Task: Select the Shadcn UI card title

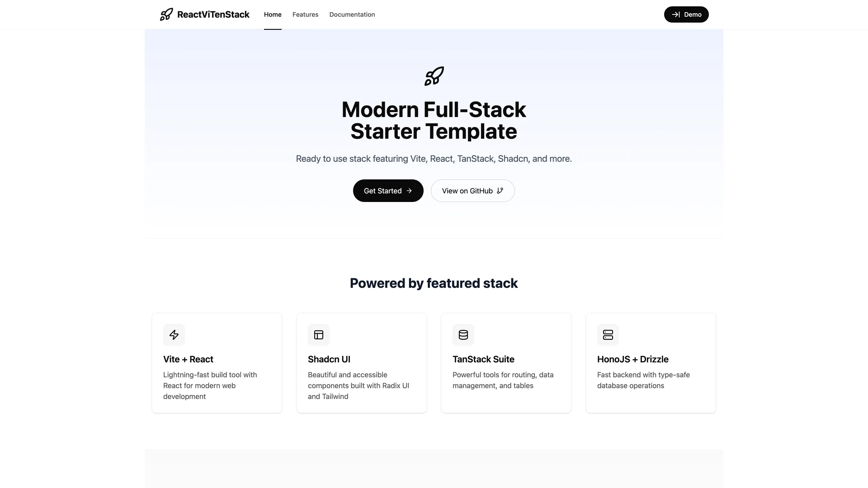Action: click(329, 359)
